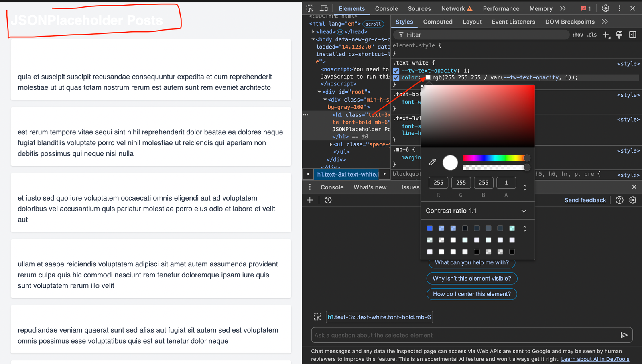Open the AI chat history icon
642x364 pixels.
(328, 200)
